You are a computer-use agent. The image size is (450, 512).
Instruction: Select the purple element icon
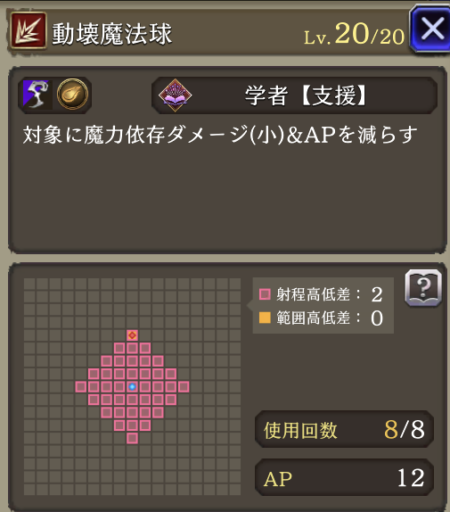pyautogui.click(x=36, y=94)
